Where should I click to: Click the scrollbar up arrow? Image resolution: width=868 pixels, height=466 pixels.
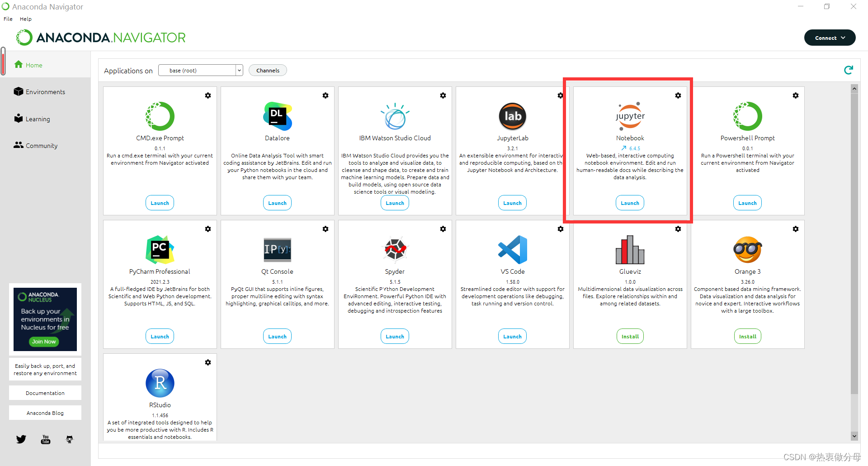point(854,89)
